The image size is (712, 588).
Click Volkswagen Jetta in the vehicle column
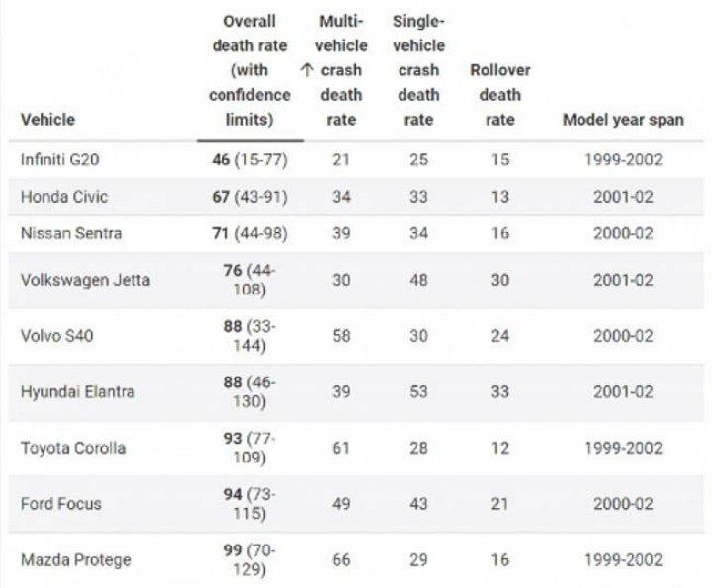coord(85,280)
